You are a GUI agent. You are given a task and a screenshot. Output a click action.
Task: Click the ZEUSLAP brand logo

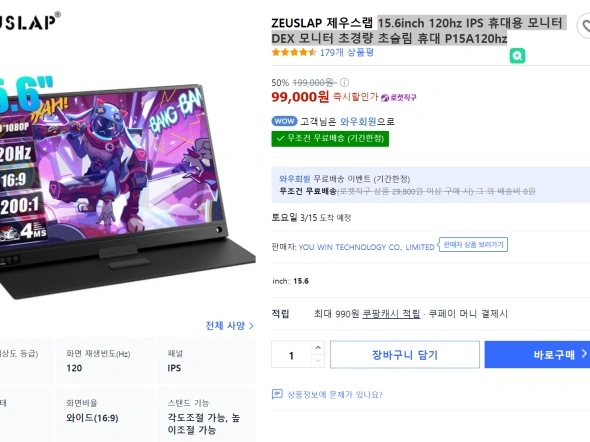pos(29,21)
